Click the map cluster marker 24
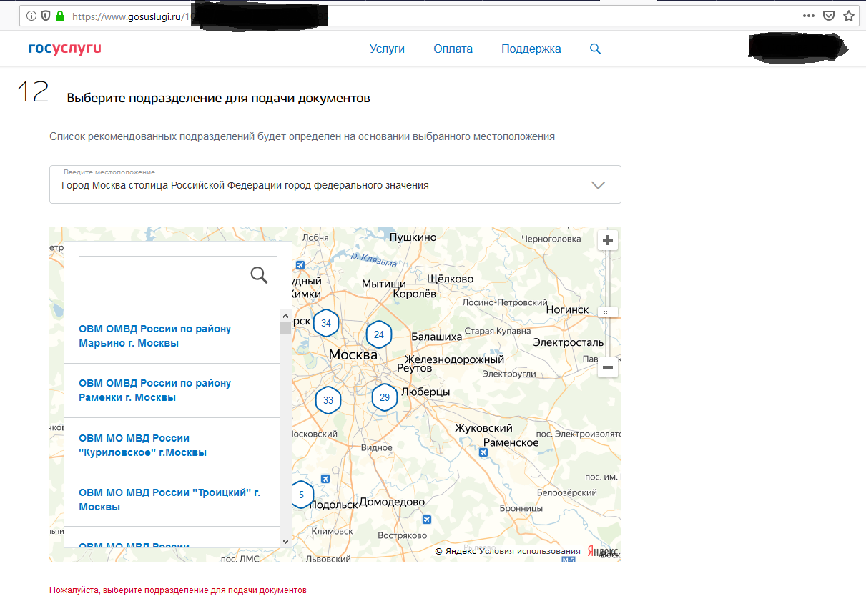Viewport: 866px width, 616px height. coord(378,334)
